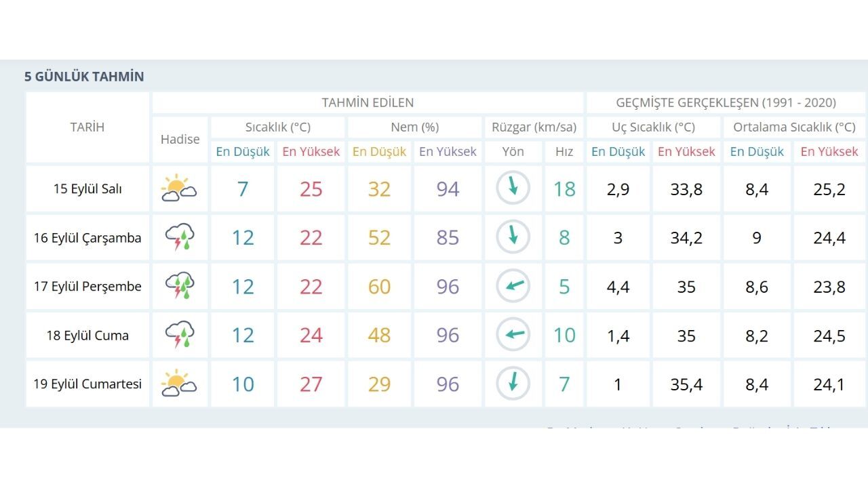868x488 pixels.
Task: Click the wind direction arrow for 15 Eylül
Action: click(x=513, y=188)
